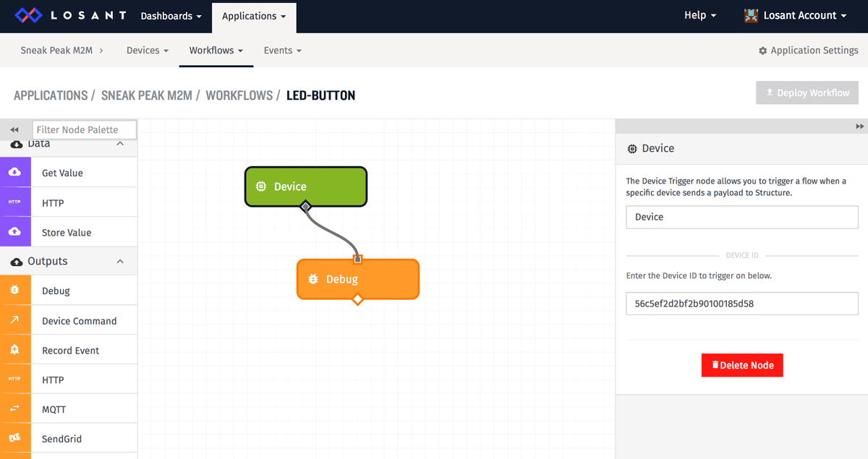The image size is (868, 459).
Task: Select the green Device node on canvas
Action: coord(306,186)
